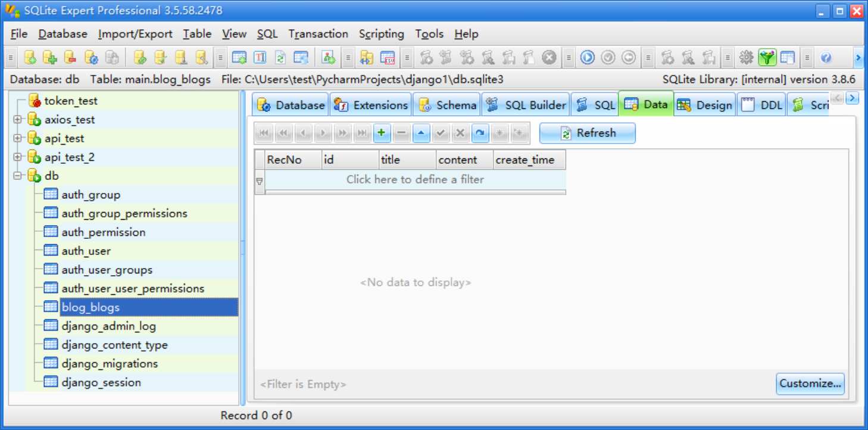
Task: Click the Add Database icon with green plus
Action: [50, 58]
